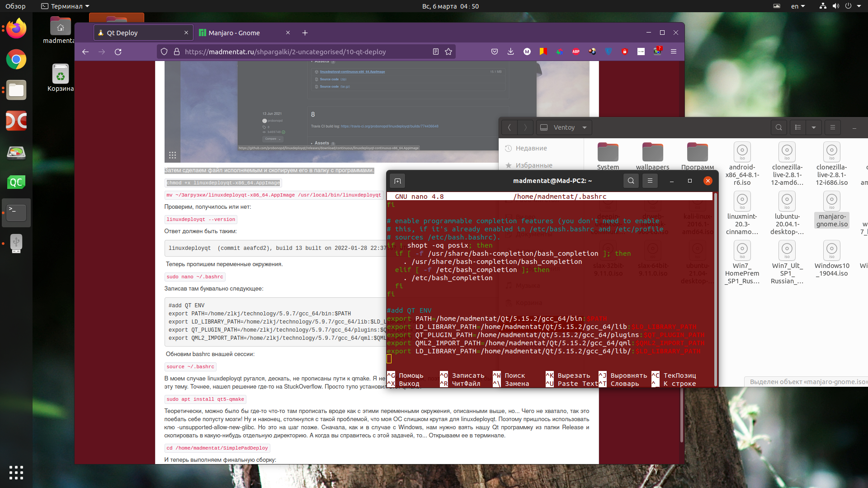Select the manjaro-gnome.iso file
Screen dimensions: 868x488
[832, 209]
